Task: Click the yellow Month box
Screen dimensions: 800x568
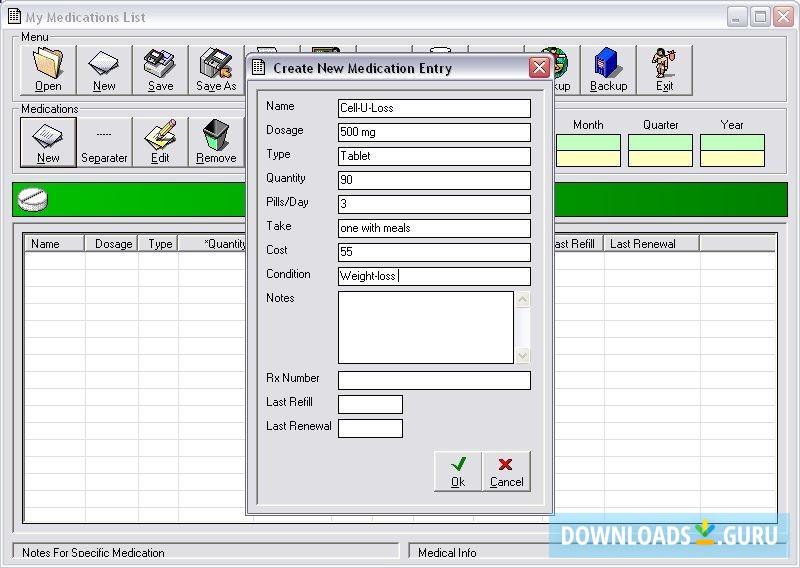Action: tap(588, 159)
